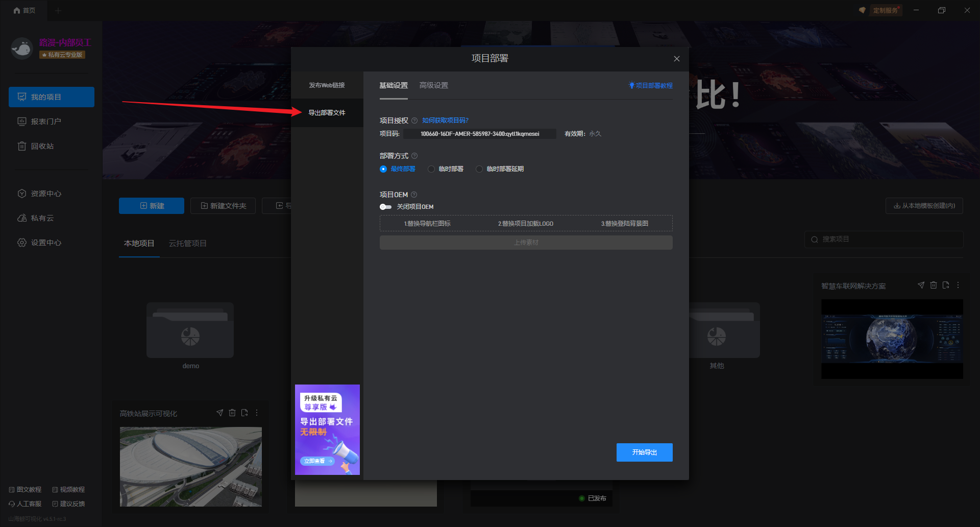Click 从本地模板创建 button
Image resolution: width=980 pixels, height=527 pixels.
pyautogui.click(x=924, y=206)
